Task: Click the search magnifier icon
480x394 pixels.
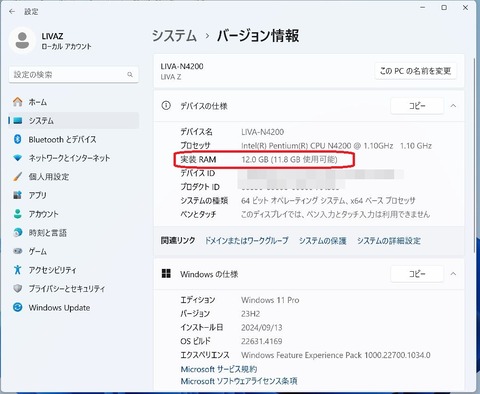Action: coord(130,74)
